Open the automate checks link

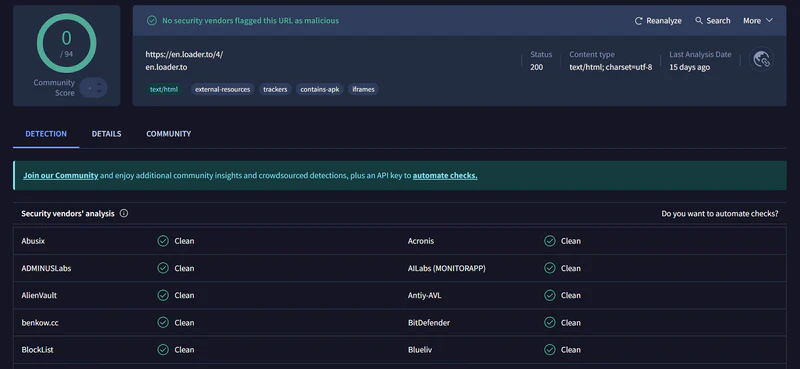pos(445,176)
